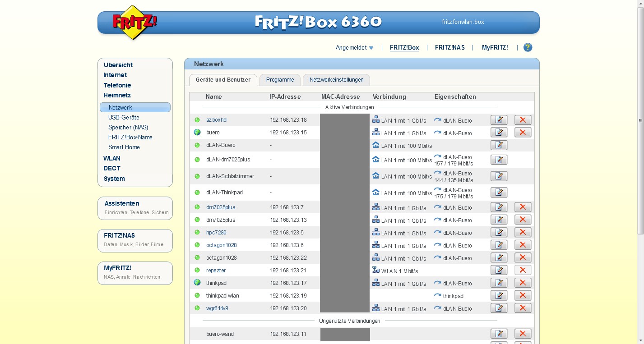Viewport: 644px width, 344px height.
Task: Delete the wgr614v9 device entry
Action: point(523,308)
